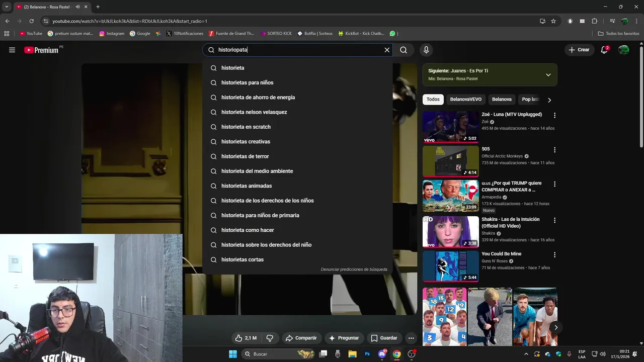
Task: Select the Belanova filter chip
Action: 502,100
